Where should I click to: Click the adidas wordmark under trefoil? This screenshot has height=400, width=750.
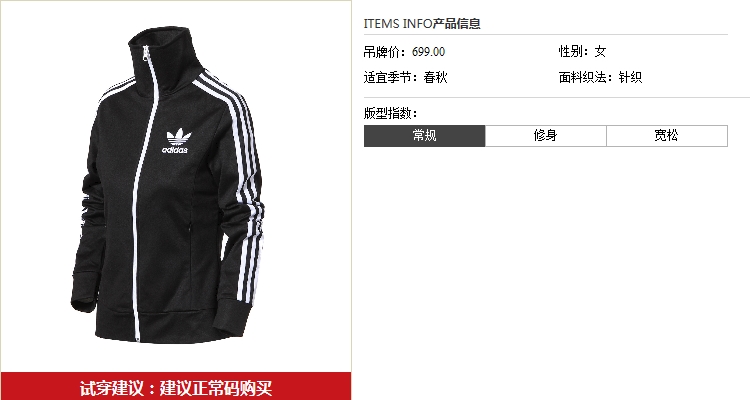coord(175,150)
